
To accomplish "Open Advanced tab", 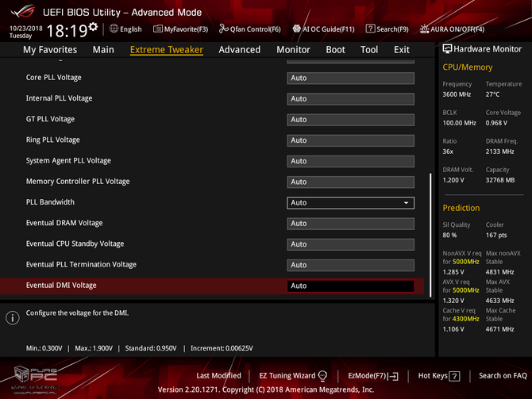I will pyautogui.click(x=240, y=49).
